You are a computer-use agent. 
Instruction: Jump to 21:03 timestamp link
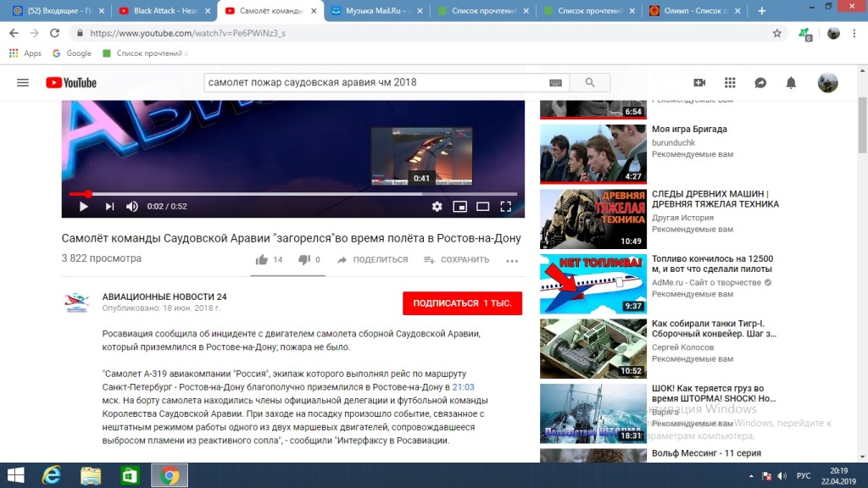pyautogui.click(x=464, y=386)
